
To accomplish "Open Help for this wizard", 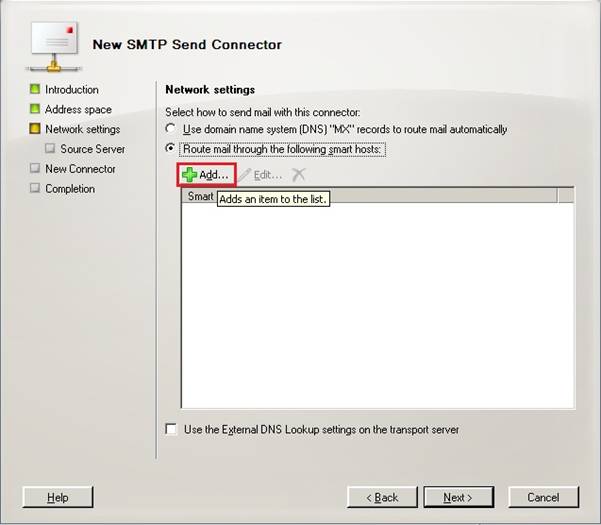I will coord(57,497).
